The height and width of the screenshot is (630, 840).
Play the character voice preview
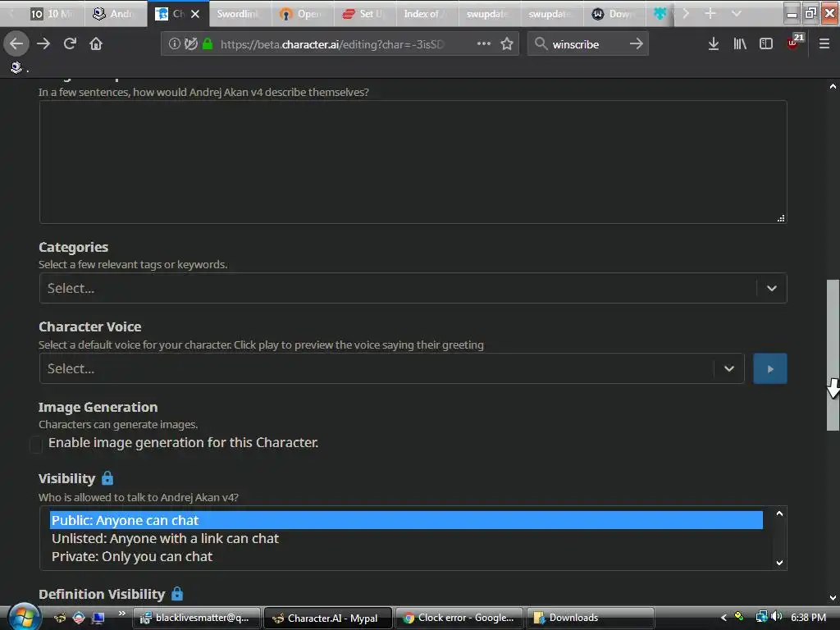pyautogui.click(x=769, y=368)
